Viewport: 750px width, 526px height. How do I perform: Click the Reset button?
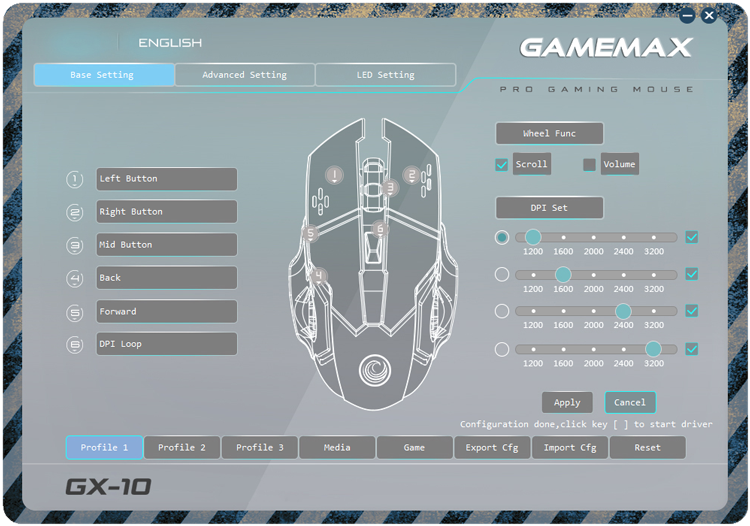point(648,448)
